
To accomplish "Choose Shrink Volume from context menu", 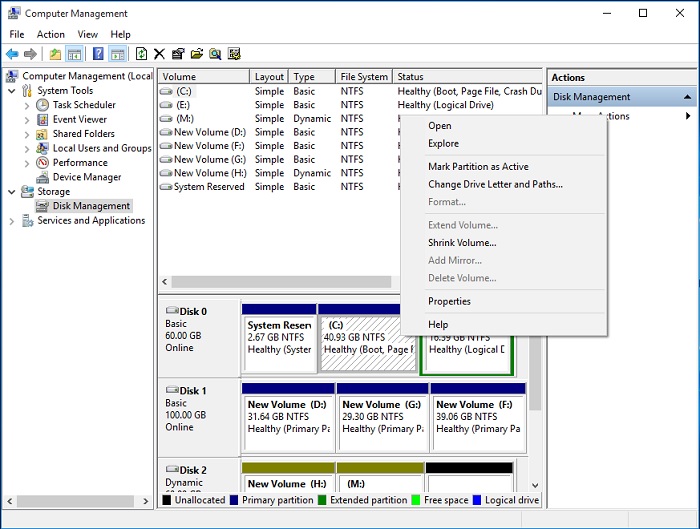I will [504, 243].
